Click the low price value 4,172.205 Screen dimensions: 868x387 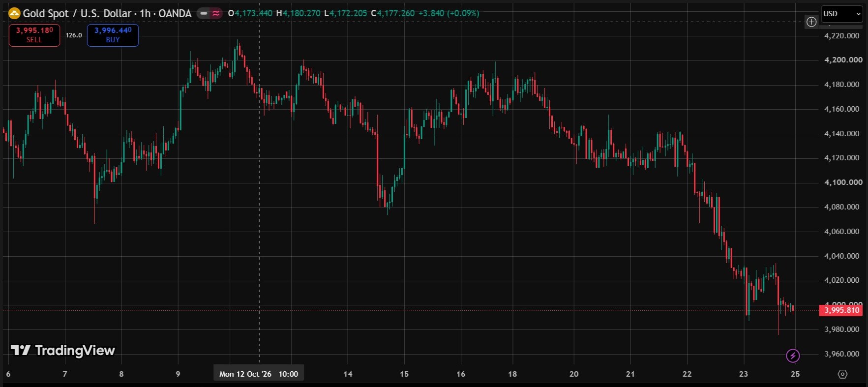point(348,13)
